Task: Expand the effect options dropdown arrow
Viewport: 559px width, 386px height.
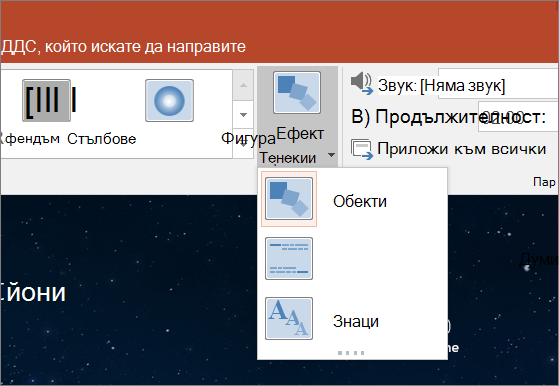Action: coord(331,155)
